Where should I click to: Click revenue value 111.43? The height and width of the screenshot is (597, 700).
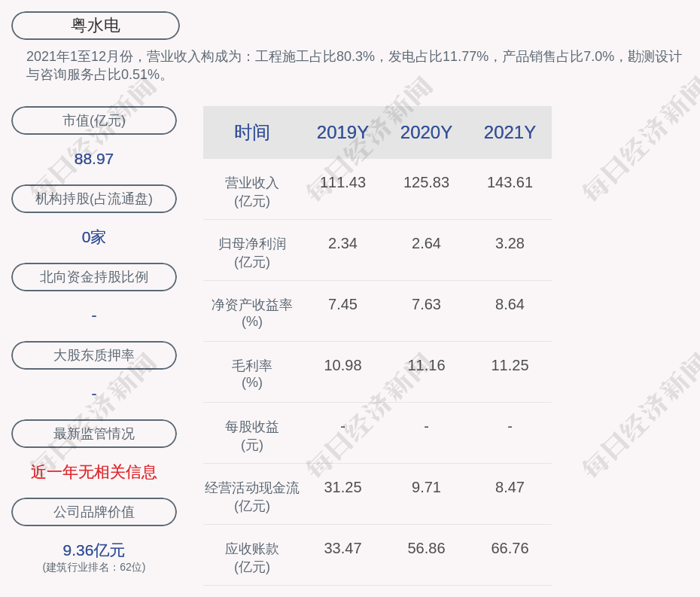point(342,182)
